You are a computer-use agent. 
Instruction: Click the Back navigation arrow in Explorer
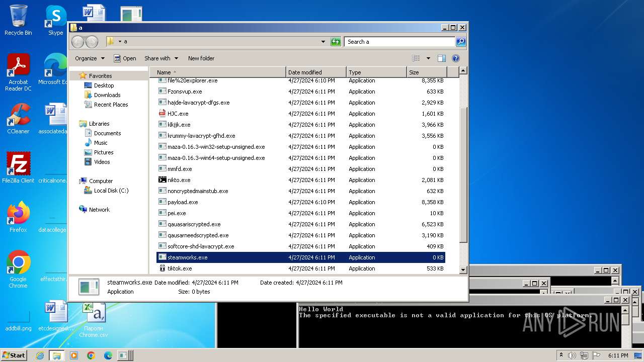pyautogui.click(x=77, y=42)
